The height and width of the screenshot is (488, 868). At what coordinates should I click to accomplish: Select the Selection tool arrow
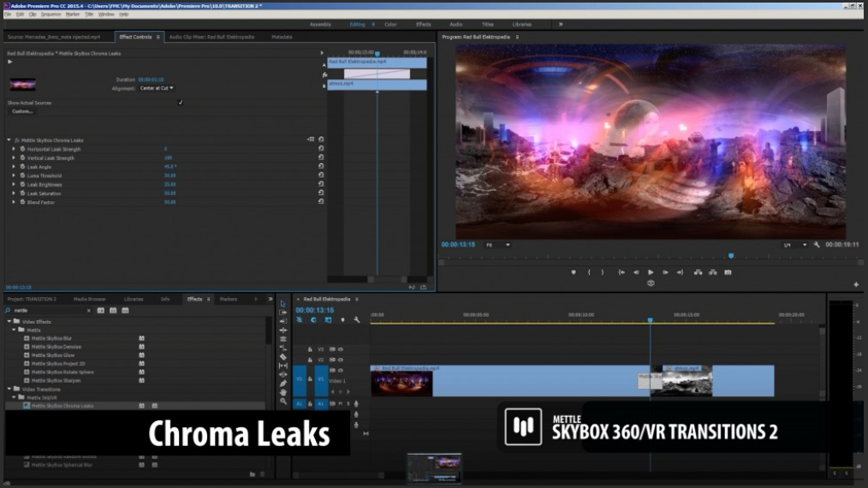click(x=282, y=304)
